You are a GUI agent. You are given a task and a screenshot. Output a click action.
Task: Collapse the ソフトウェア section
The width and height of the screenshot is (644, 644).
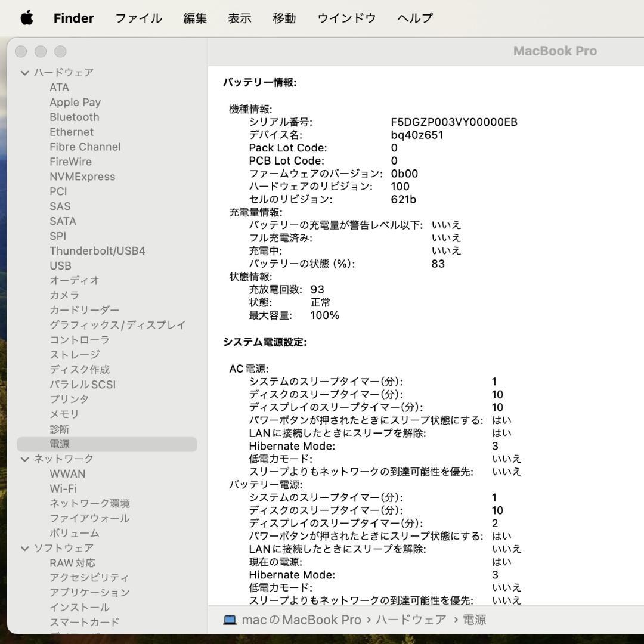click(x=24, y=547)
